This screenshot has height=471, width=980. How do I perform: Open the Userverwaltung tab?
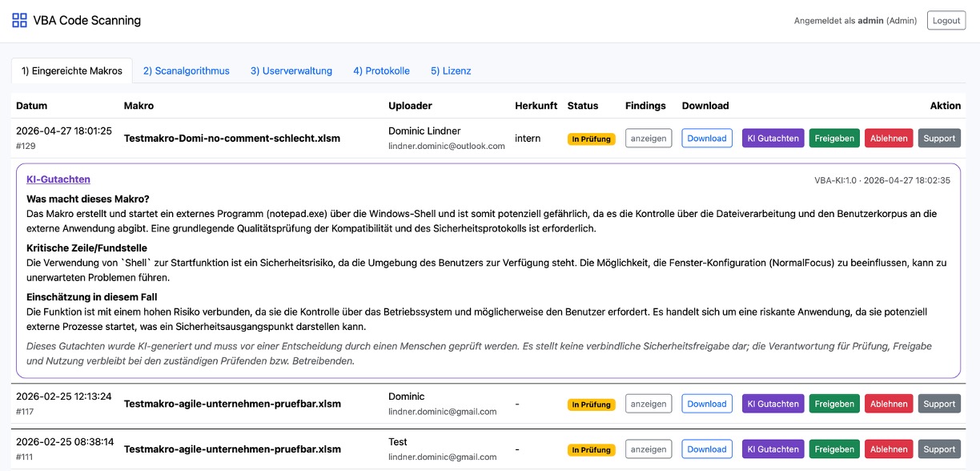291,70
